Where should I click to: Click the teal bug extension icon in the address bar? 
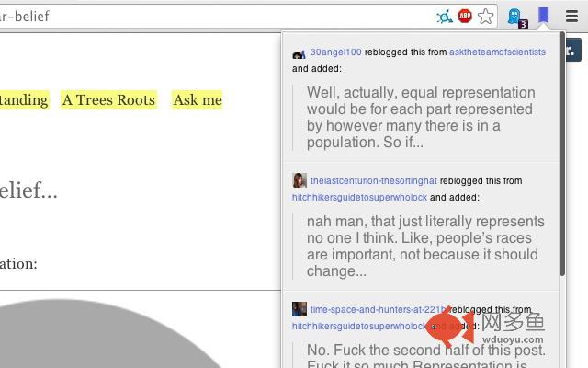445,17
